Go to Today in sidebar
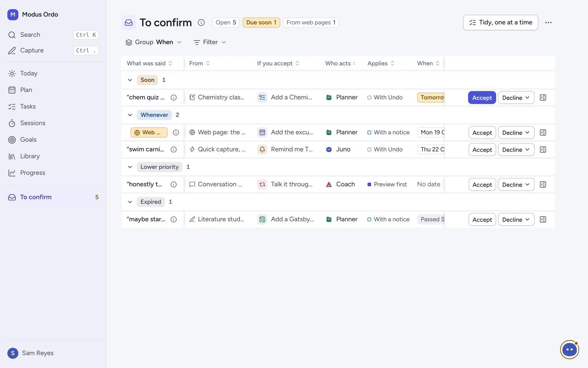The width and height of the screenshot is (588, 368). tap(53, 73)
